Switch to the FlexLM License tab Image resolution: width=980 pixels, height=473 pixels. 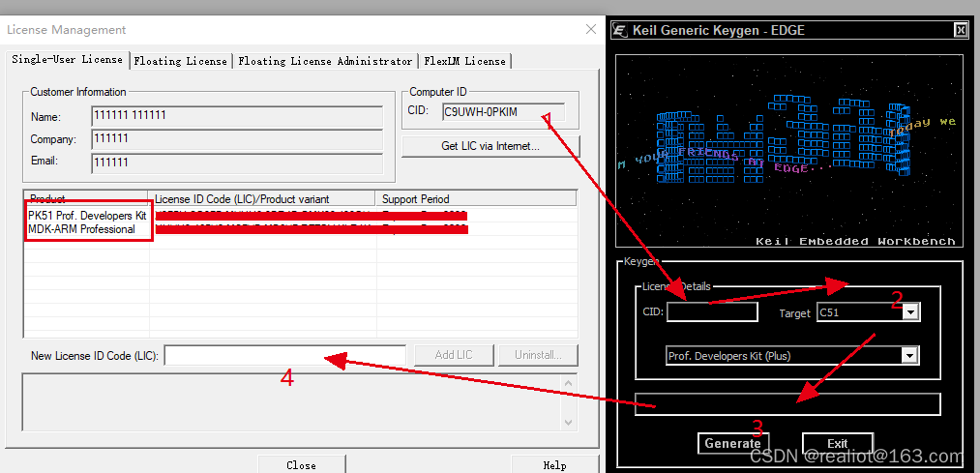(x=465, y=61)
